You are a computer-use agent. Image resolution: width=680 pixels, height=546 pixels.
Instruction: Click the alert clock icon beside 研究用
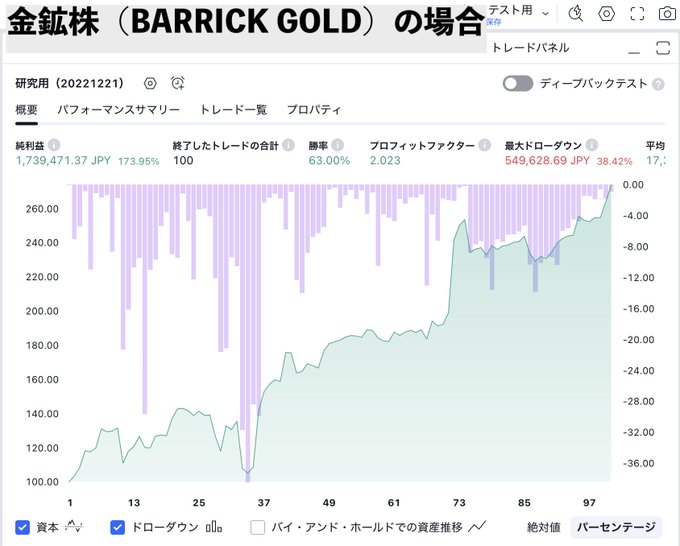pyautogui.click(x=178, y=83)
